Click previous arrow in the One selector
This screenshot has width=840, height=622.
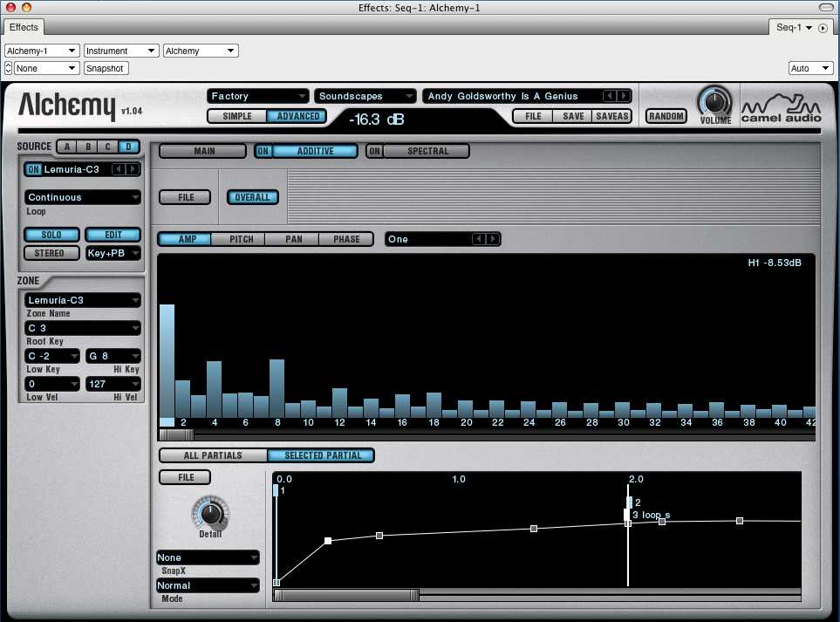tap(479, 239)
